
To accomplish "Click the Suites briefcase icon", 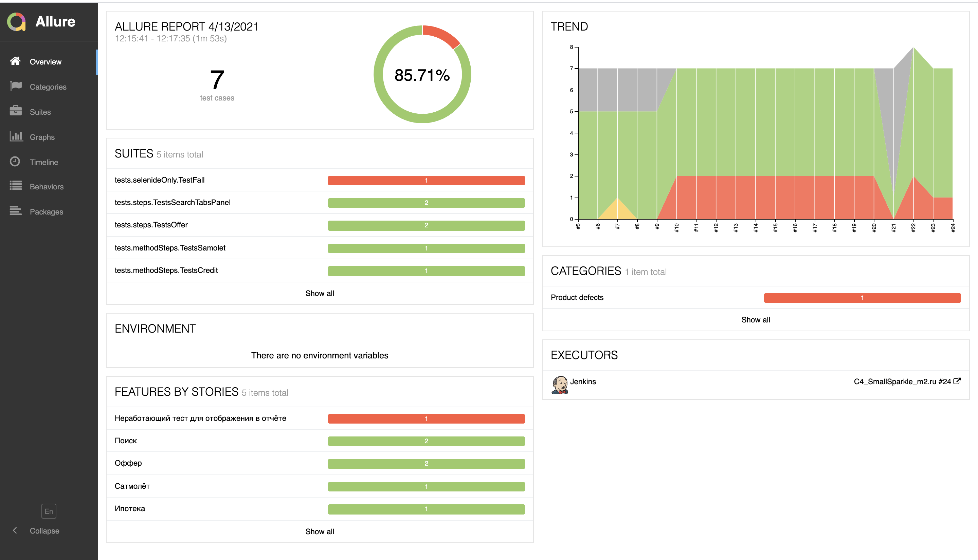I will tap(16, 111).
